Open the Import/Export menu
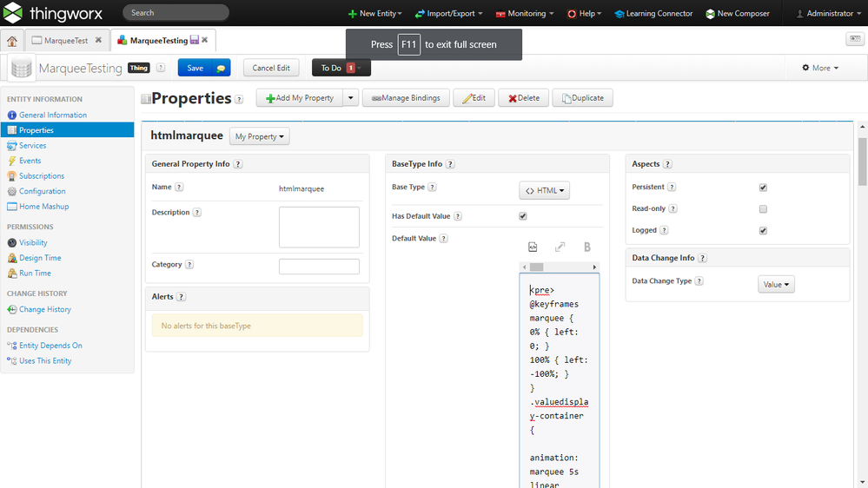The image size is (868, 488). click(448, 14)
